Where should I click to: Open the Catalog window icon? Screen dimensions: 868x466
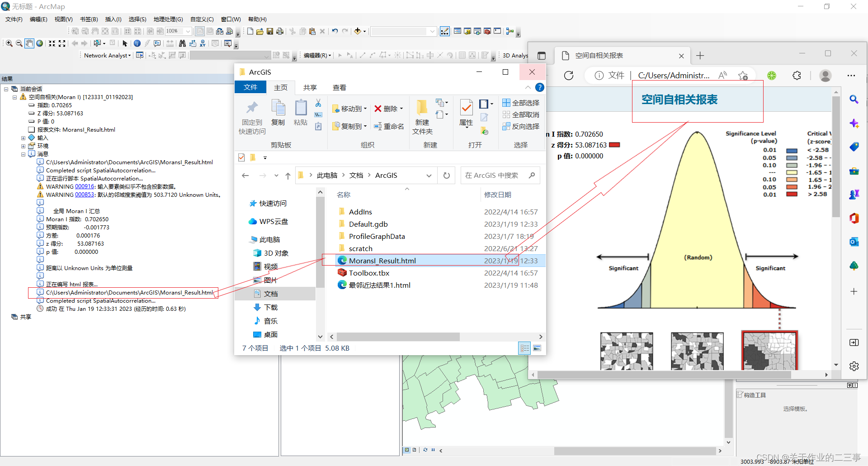(467, 31)
